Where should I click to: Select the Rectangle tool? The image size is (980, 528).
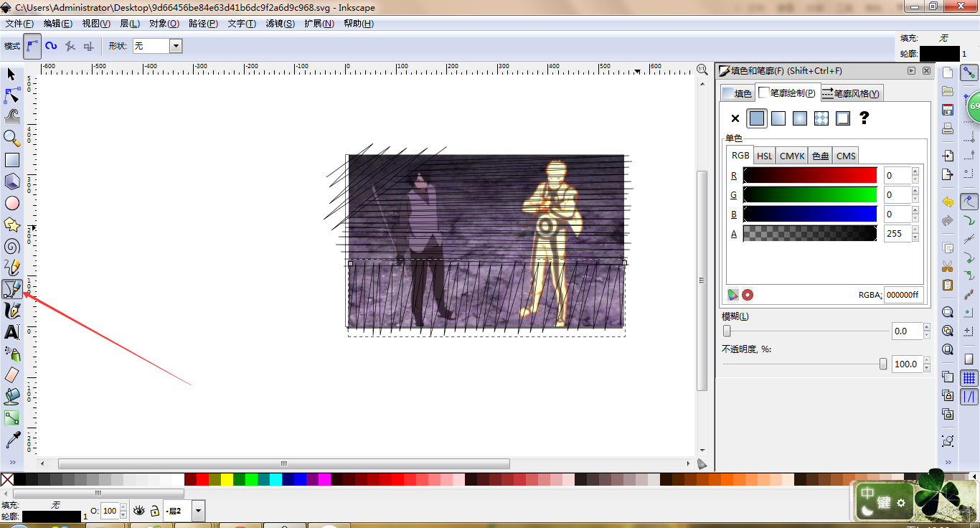(11, 160)
